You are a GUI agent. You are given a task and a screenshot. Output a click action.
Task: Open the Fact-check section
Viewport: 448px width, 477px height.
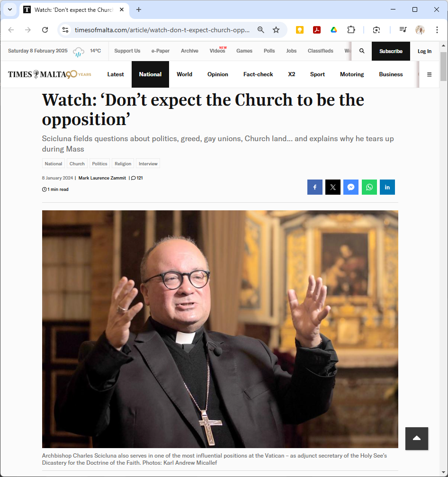(258, 74)
